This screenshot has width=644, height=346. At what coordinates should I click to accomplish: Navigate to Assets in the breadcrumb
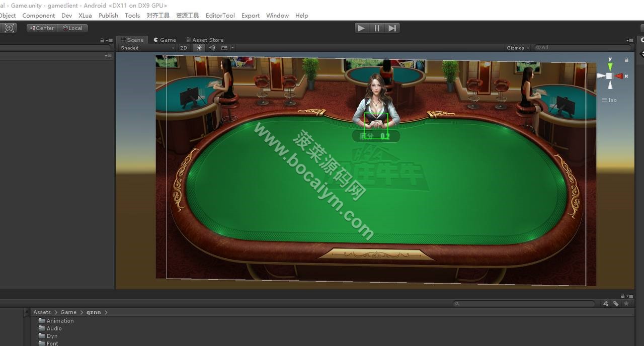(x=42, y=312)
